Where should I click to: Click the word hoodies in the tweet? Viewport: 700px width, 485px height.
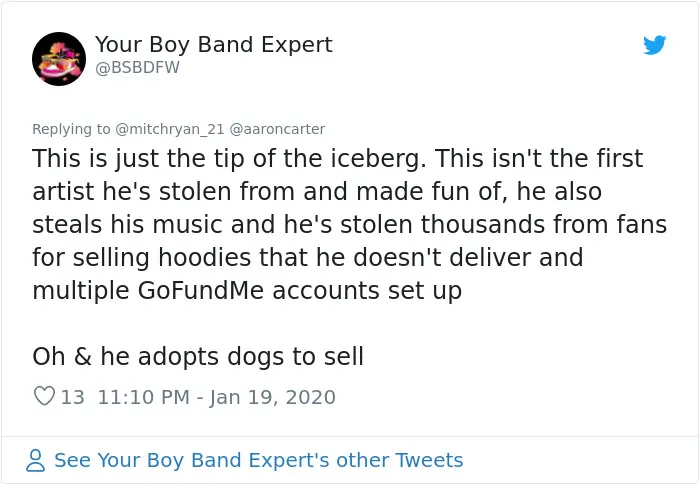204,258
